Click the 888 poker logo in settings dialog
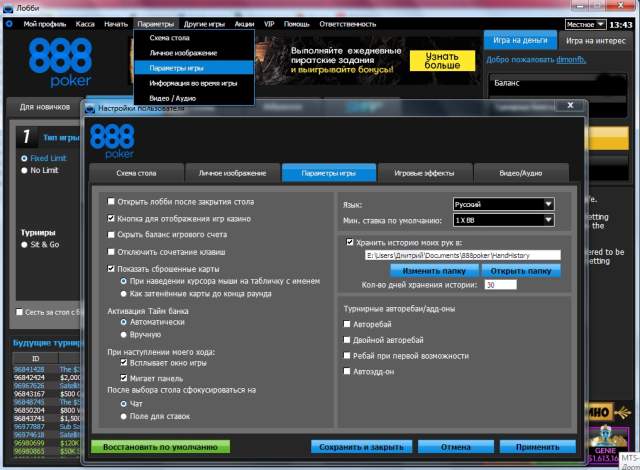Screen dimensions: 640x470 [112, 141]
